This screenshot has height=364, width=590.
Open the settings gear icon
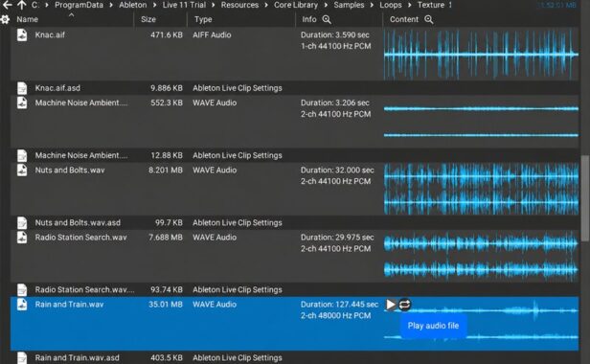click(x=5, y=19)
